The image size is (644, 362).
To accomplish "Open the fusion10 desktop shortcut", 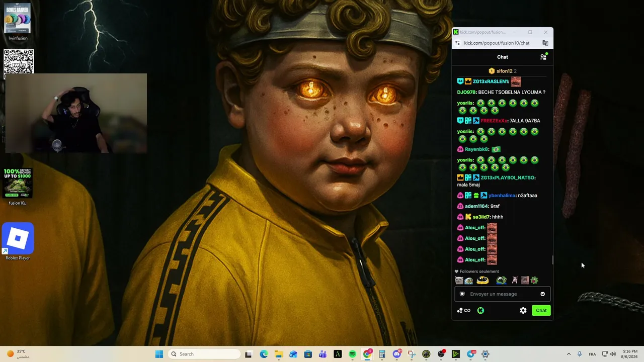I will 18,187.
